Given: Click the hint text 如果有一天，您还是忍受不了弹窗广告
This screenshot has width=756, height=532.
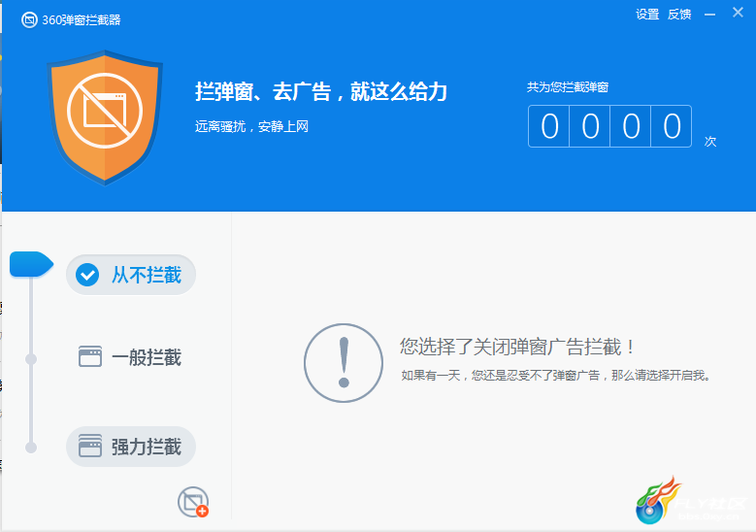Looking at the screenshot, I should pos(501,376).
